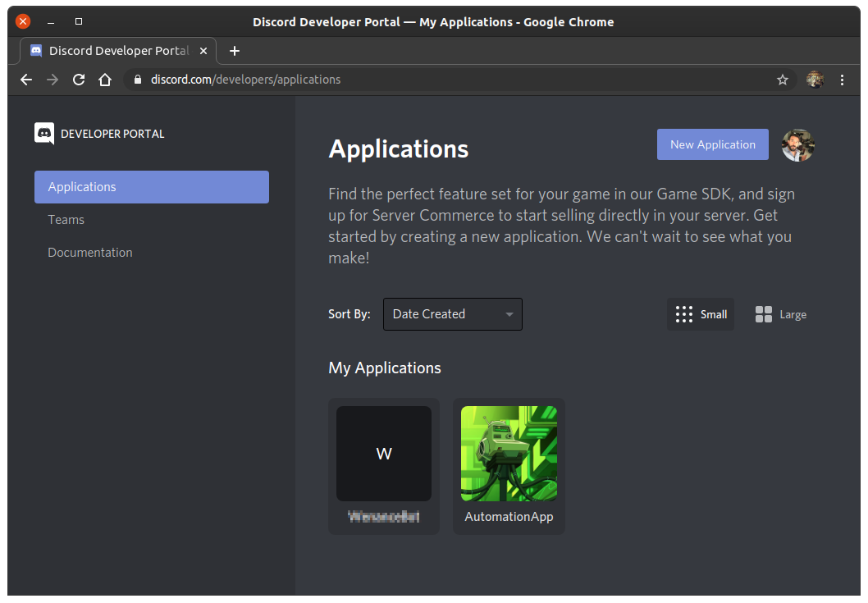The width and height of the screenshot is (868, 603).
Task: Click the Discord logo in Developer Portal header
Action: [44, 134]
